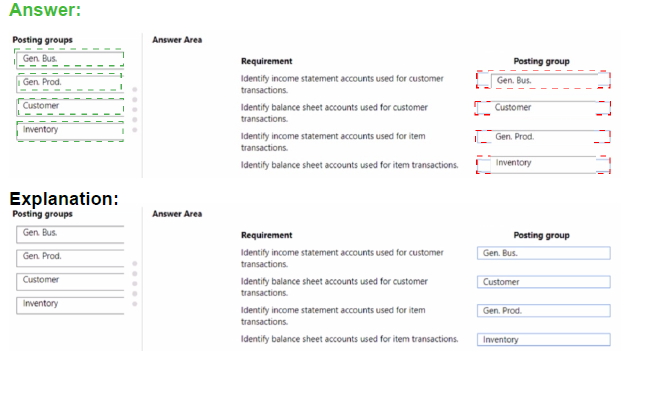Select Gen. Prod. in Answer's Posting groups list
Screen dimensions: 651x393
click(x=69, y=82)
